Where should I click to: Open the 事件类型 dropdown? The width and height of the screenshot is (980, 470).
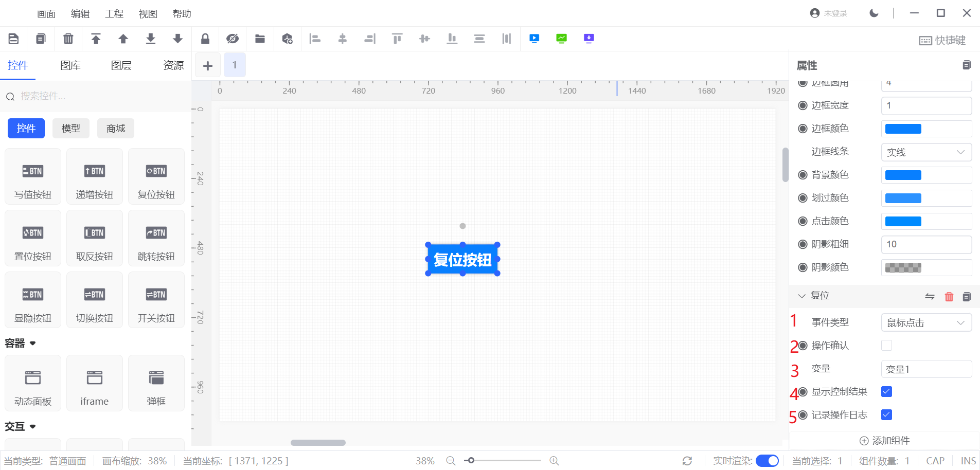926,323
